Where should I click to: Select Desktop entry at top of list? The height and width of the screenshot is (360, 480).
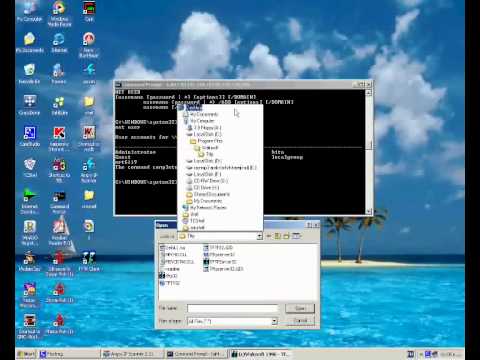[190, 107]
